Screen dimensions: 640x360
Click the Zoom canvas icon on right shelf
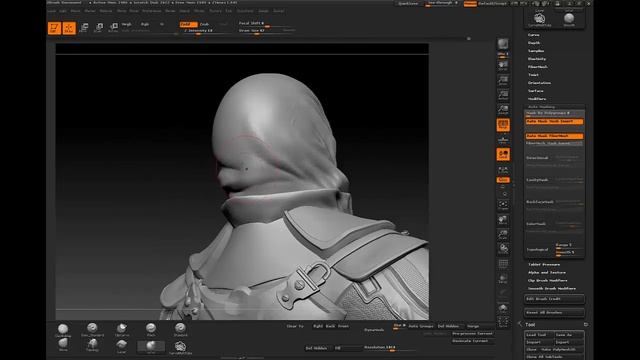(503, 80)
